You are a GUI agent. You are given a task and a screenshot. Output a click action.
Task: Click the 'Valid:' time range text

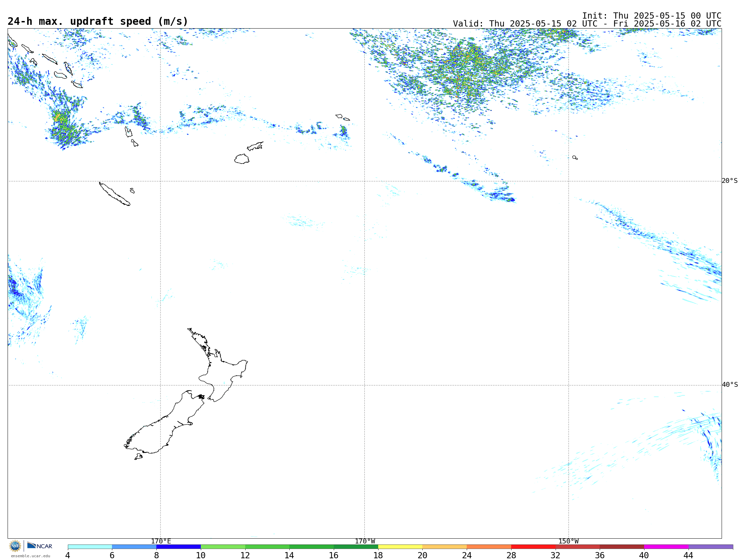point(587,24)
